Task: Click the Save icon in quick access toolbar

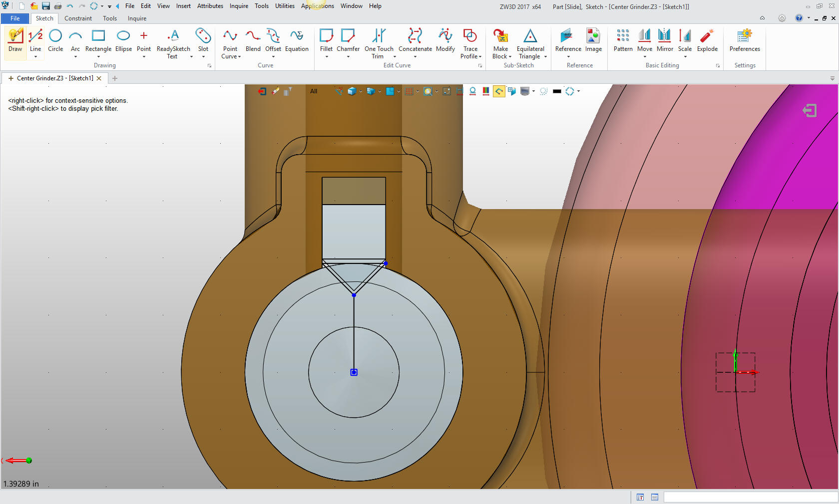Action: point(46,6)
